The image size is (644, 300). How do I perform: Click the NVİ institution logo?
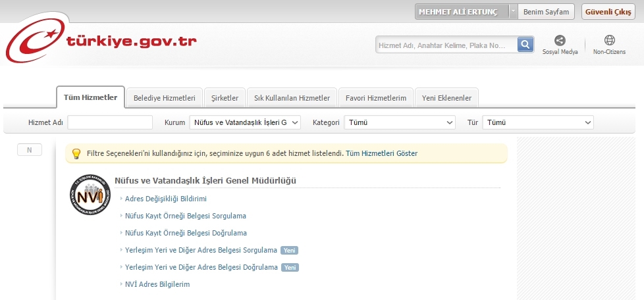click(x=90, y=195)
